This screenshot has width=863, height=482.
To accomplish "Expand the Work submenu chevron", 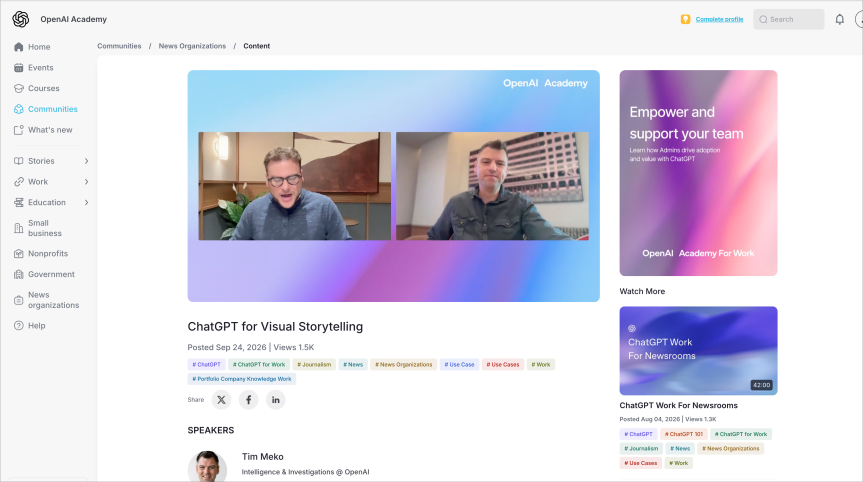I will click(86, 182).
